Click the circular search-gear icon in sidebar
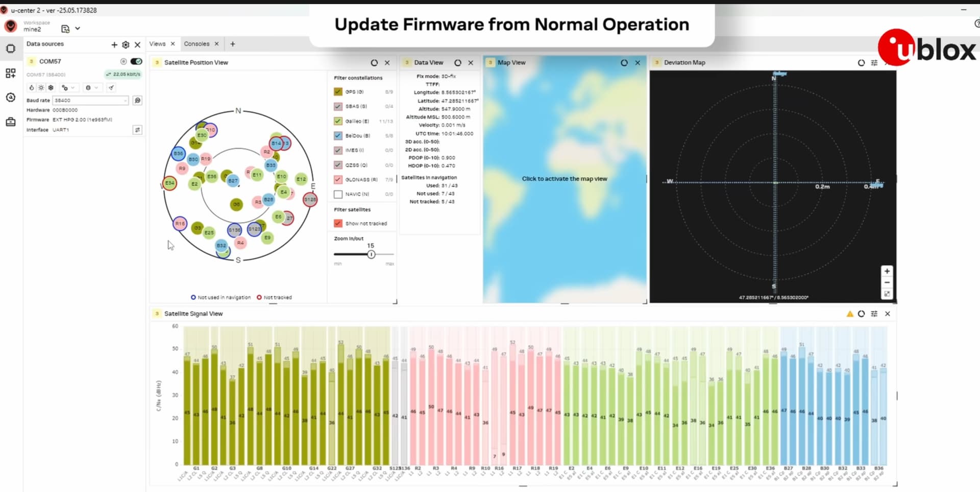The height and width of the screenshot is (492, 980). (x=11, y=97)
